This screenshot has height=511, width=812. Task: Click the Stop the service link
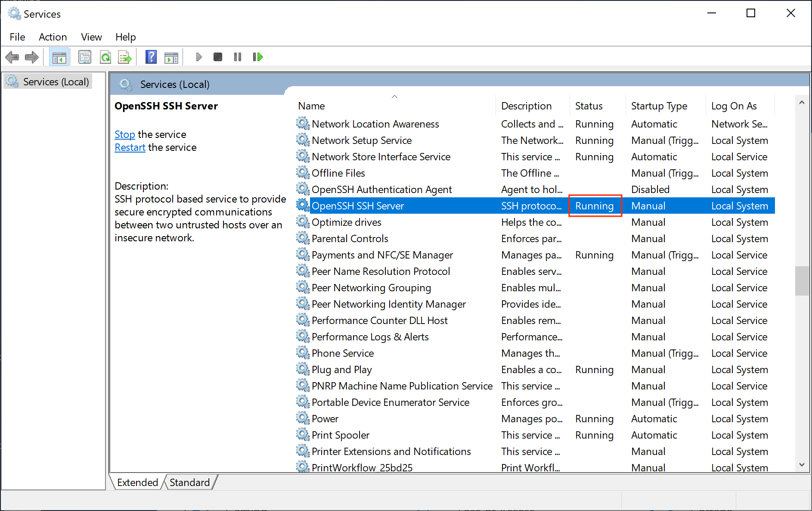tap(125, 134)
